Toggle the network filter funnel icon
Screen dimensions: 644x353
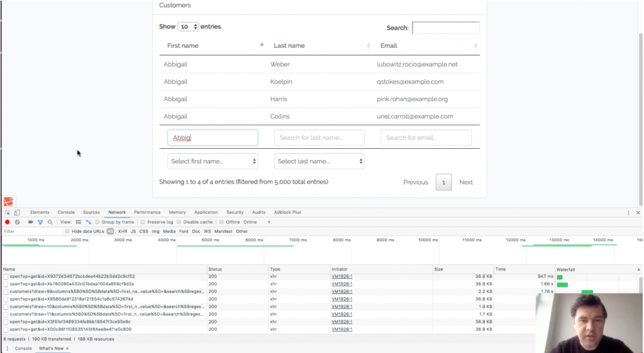pyautogui.click(x=40, y=222)
